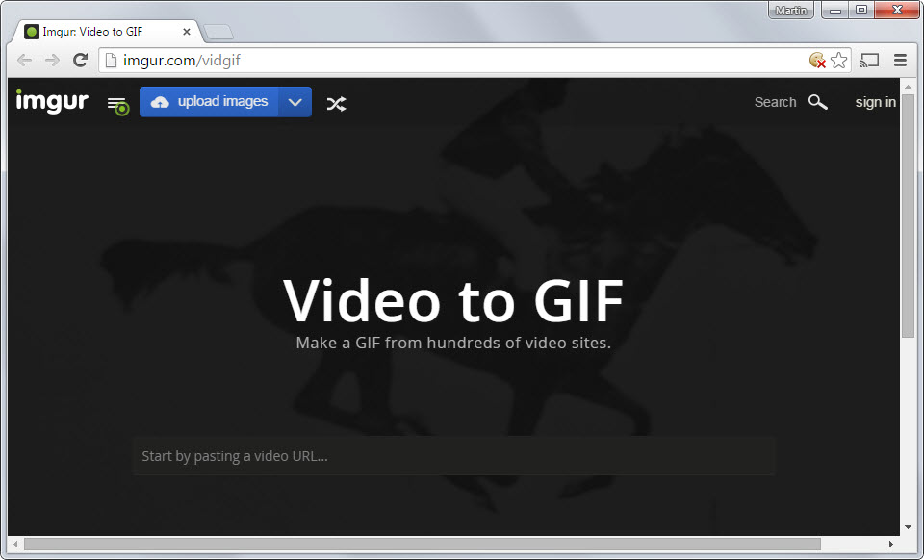Image resolution: width=924 pixels, height=560 pixels.
Task: Maximize the Chrome window
Action: click(x=861, y=10)
